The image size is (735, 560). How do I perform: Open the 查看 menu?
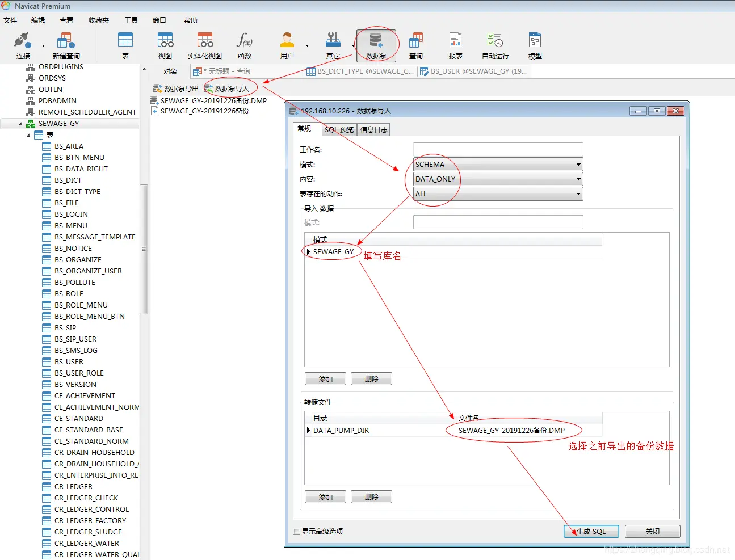pyautogui.click(x=66, y=20)
